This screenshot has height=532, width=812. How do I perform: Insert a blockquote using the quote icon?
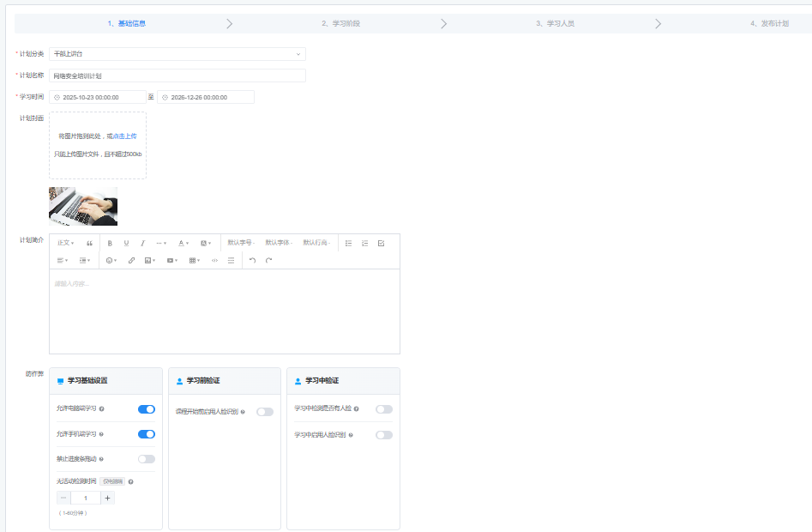pos(89,243)
